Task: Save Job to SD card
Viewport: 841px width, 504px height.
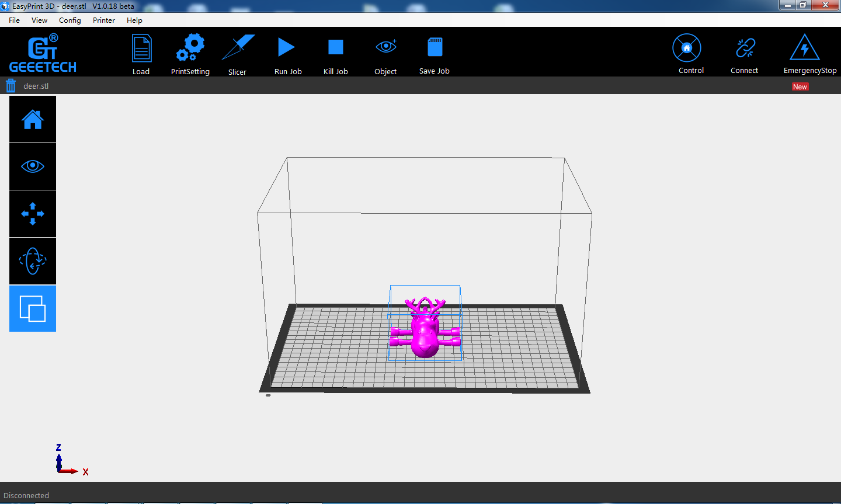Action: 435,47
